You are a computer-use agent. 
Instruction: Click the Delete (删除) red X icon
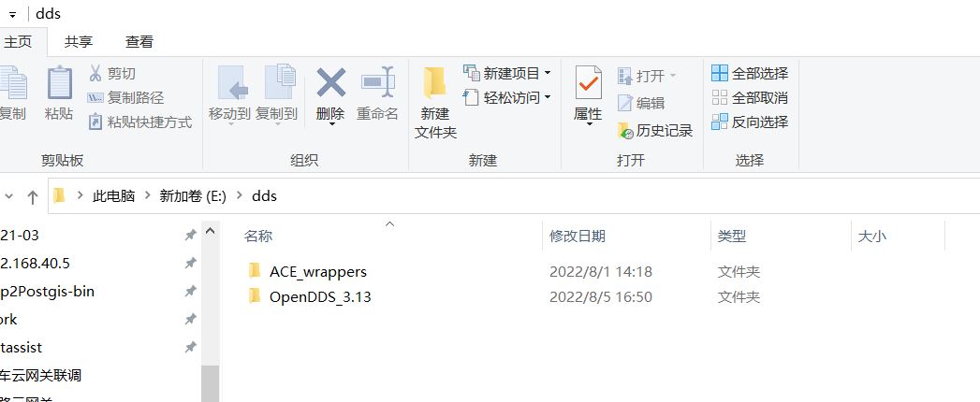(330, 82)
